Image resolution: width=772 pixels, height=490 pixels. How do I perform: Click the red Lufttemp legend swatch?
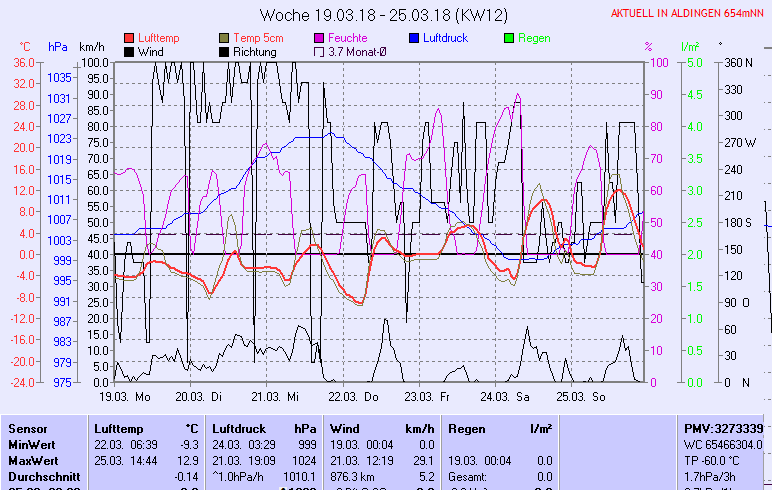click(x=129, y=38)
